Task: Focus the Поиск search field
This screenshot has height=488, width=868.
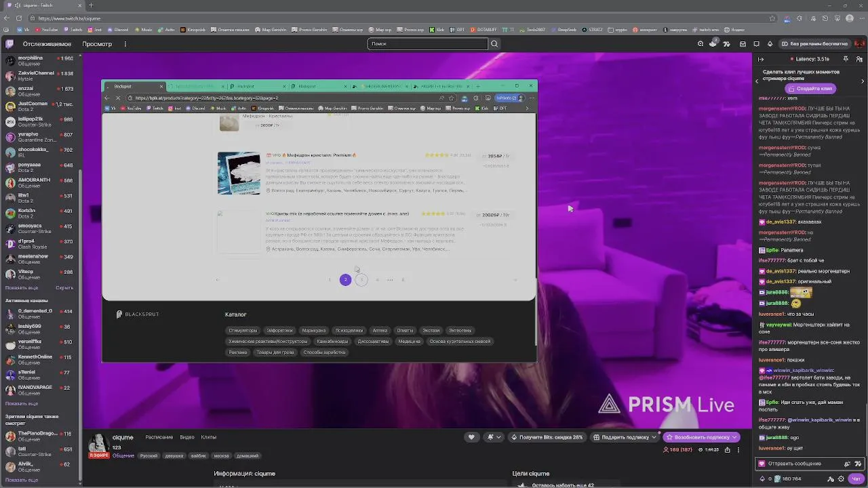Action: 427,44
